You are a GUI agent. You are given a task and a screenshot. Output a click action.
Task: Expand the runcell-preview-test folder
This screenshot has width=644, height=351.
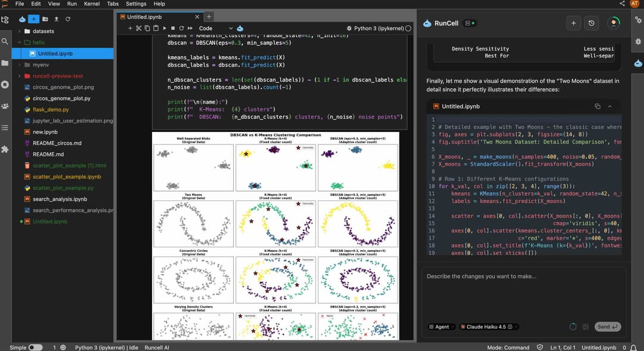19,76
